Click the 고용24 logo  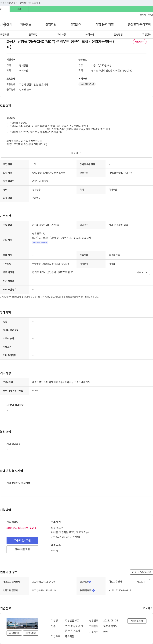tap(6, 24)
